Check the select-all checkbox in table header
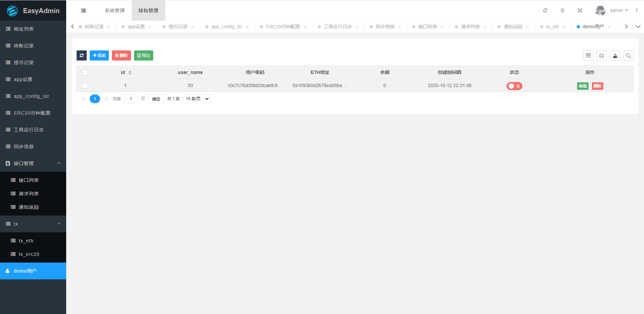Image resolution: width=644 pixels, height=314 pixels. coord(85,73)
